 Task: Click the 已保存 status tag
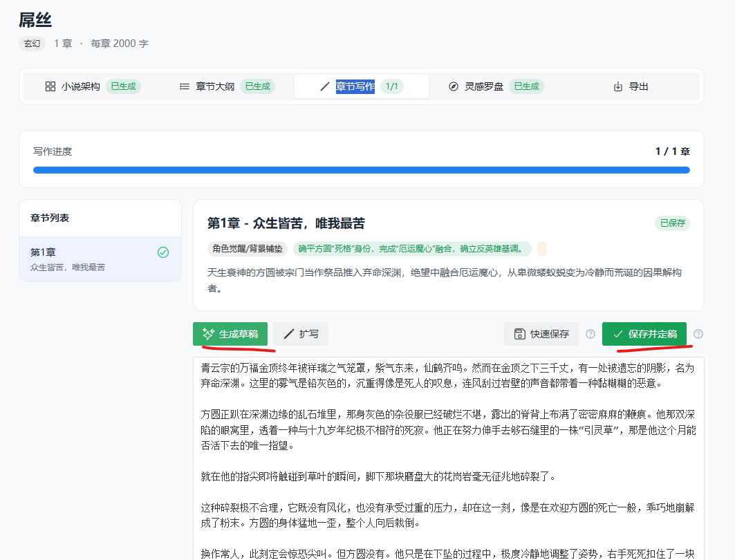[x=671, y=224]
